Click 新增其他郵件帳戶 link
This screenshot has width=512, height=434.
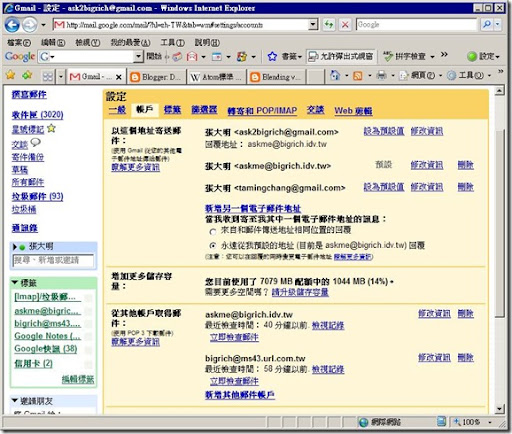pos(240,395)
